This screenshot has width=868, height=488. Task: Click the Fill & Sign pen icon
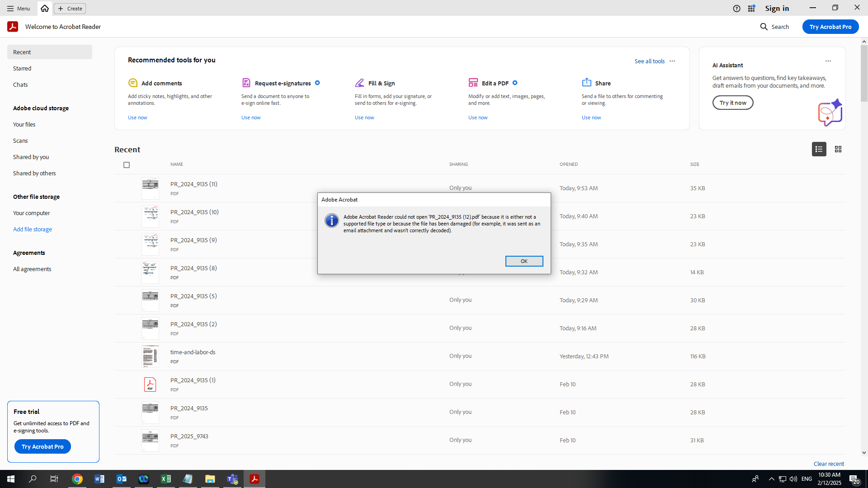pyautogui.click(x=360, y=83)
